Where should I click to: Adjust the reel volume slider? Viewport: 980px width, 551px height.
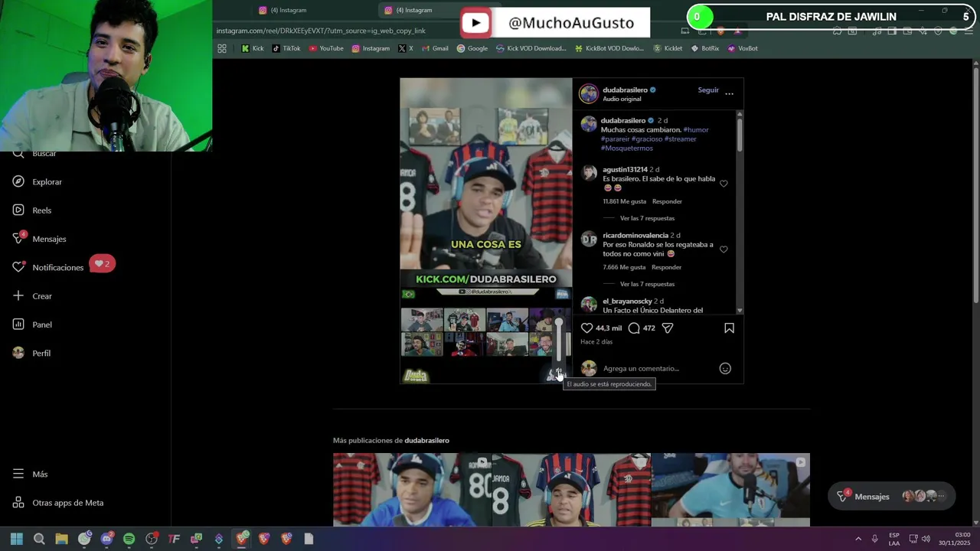coord(559,341)
